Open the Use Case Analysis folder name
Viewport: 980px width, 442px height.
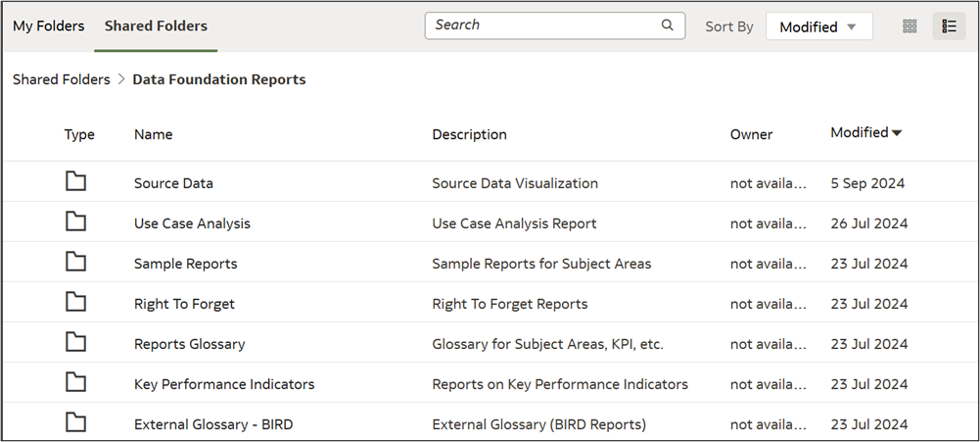pos(192,223)
